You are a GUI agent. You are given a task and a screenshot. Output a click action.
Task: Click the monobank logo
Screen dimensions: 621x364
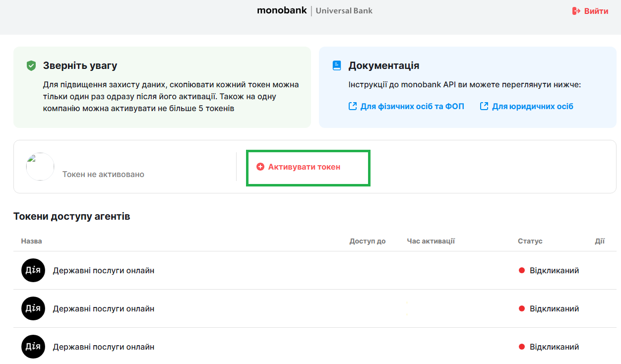pos(281,10)
